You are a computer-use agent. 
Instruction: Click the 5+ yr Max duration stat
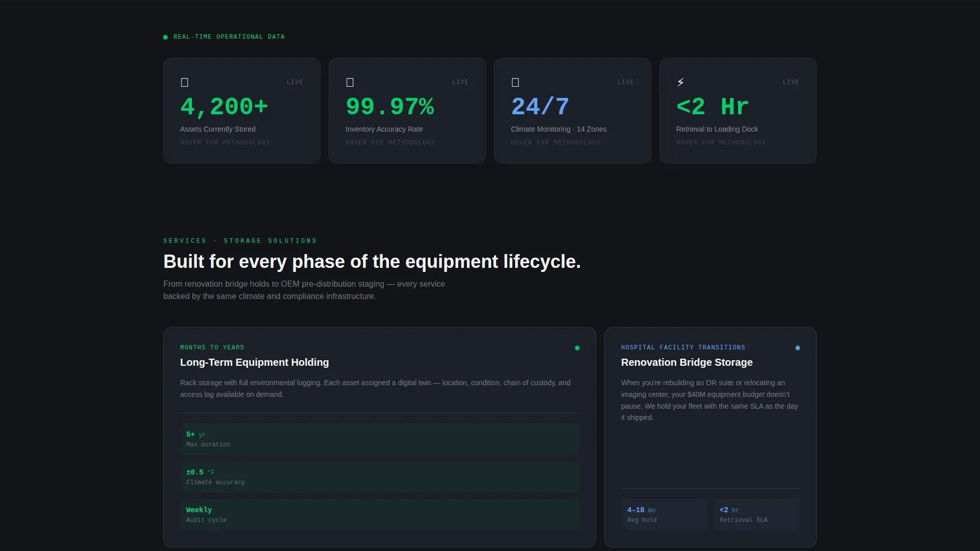pyautogui.click(x=380, y=439)
